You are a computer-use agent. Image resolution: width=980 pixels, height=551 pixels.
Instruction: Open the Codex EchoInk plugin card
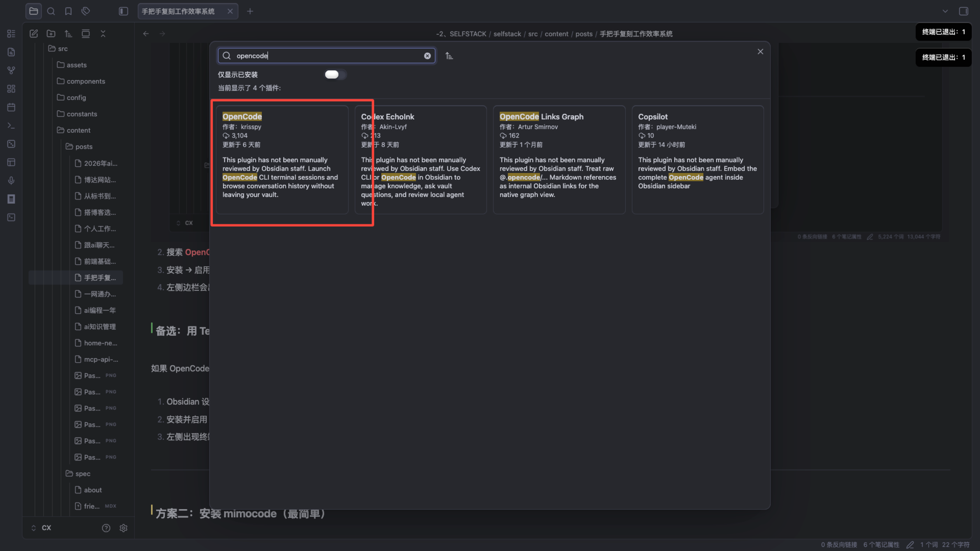click(420, 160)
